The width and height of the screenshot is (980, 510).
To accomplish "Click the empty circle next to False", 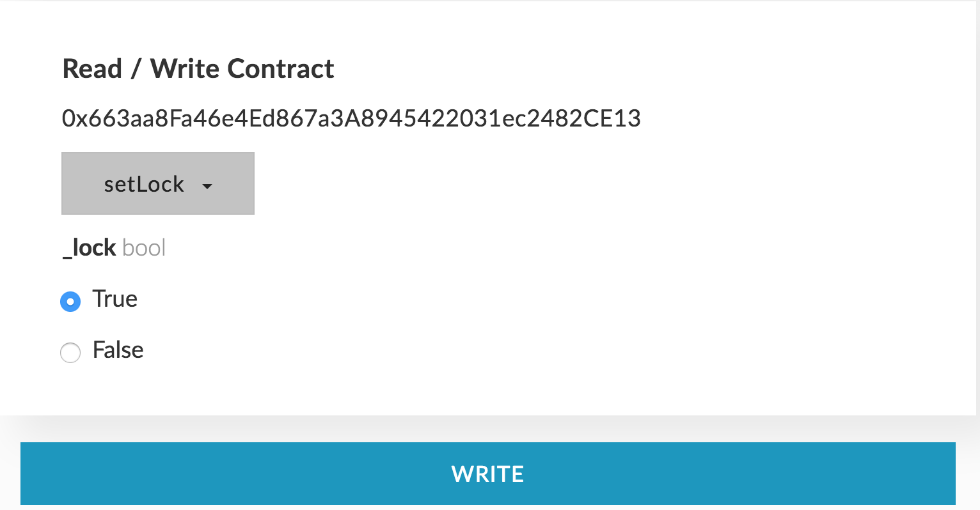I will 70,352.
